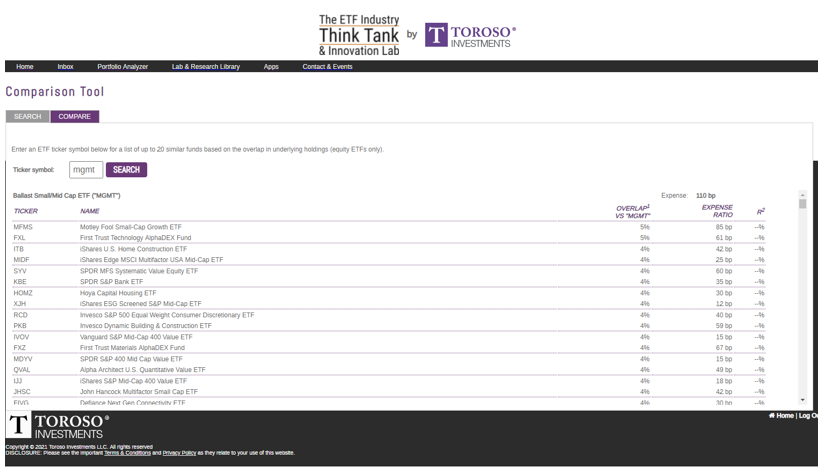Select the KBE ticker

click(20, 282)
